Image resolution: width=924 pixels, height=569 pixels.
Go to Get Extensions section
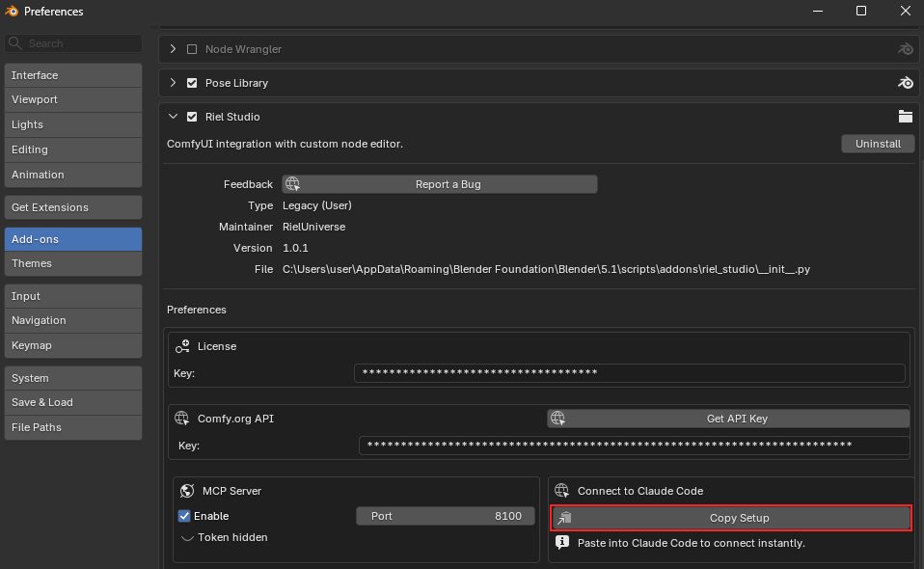[x=73, y=207]
